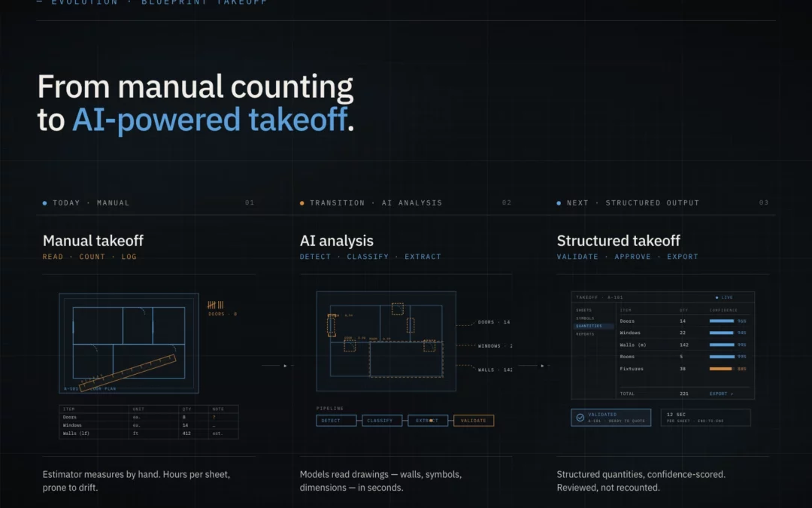Click the orange dot beside TRANSITION · AI ANALYSIS

[x=302, y=203]
